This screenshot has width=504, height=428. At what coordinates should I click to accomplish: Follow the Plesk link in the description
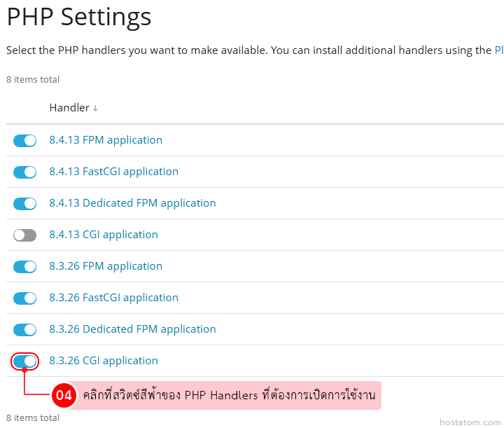498,50
